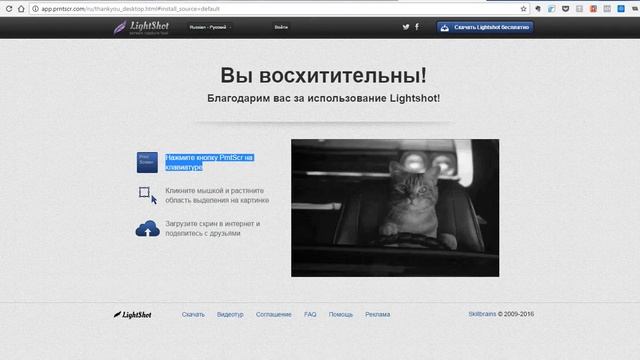This screenshot has width=640, height=360.
Task: Click the orange extension icon in browser toolbar
Action: point(593,9)
